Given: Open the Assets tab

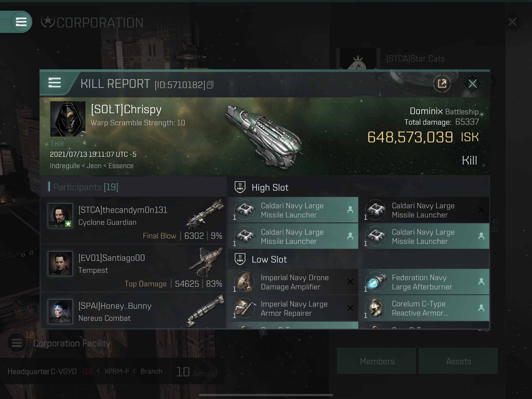Looking at the screenshot, I should [458, 361].
